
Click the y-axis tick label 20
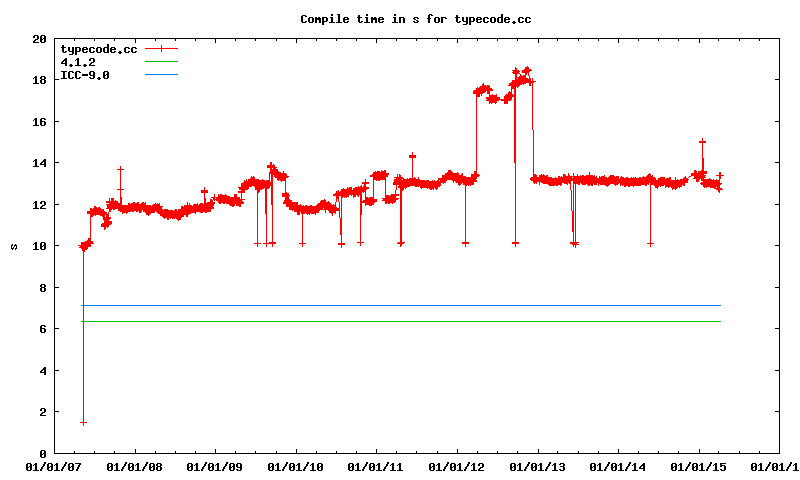[39, 39]
